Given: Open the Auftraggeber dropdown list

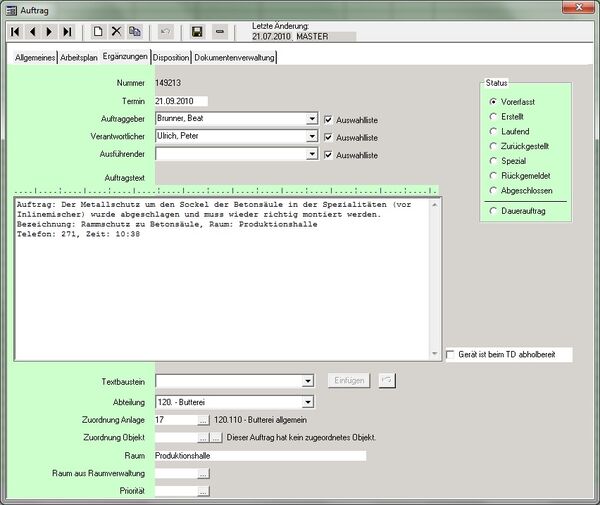Looking at the screenshot, I should click(x=312, y=119).
